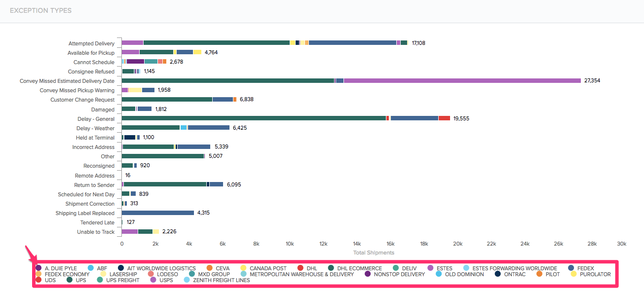Click the Attempted Delivery axis label
Viewport: 644px width, 291px height.
tap(91, 43)
